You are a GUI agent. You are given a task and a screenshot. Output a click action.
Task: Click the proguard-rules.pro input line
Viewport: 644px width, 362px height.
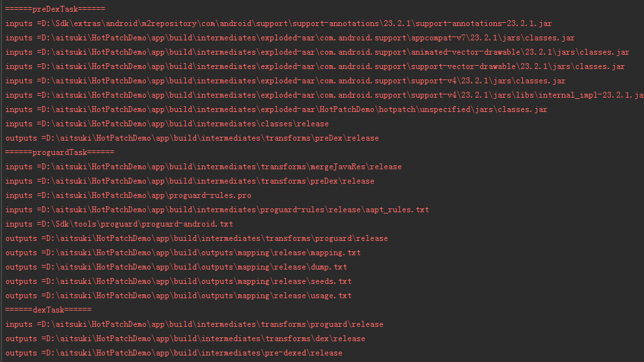point(128,195)
